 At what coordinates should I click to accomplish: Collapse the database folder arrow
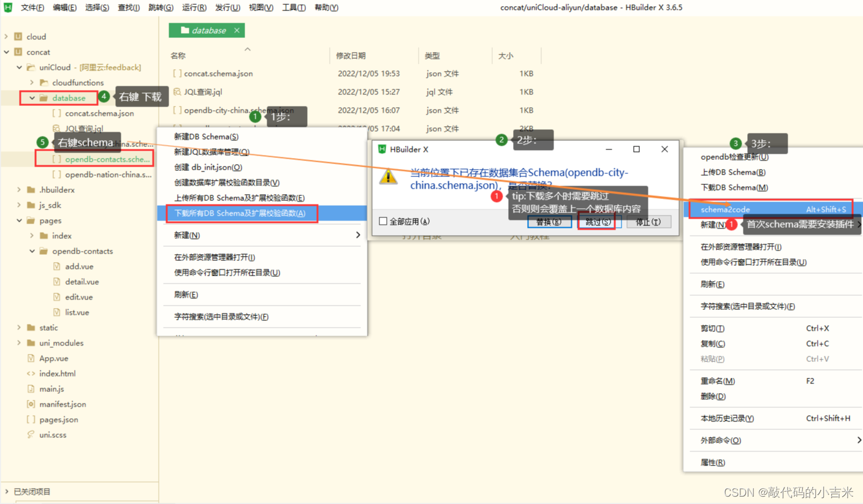click(x=32, y=98)
